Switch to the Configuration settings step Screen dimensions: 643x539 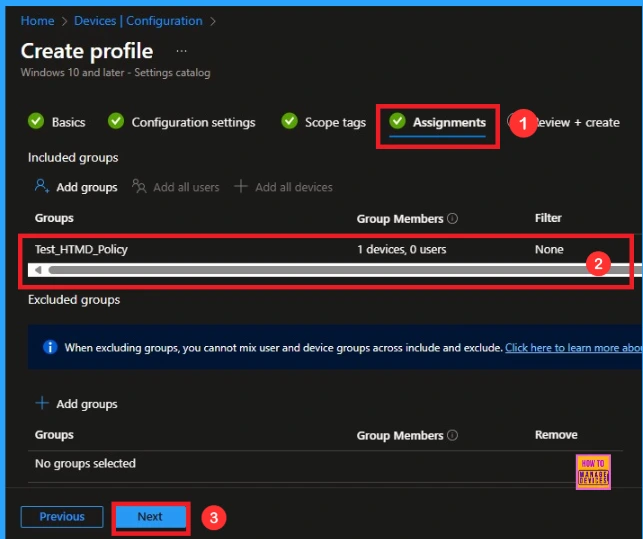coord(193,122)
